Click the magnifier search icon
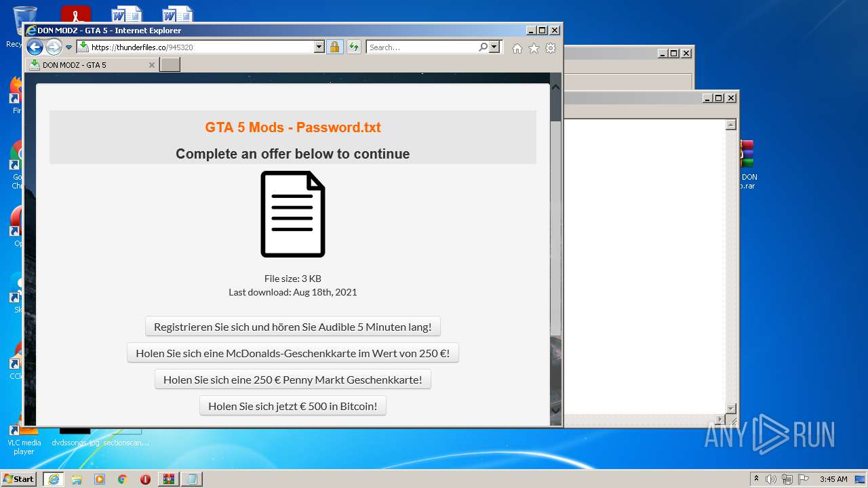 tap(483, 47)
